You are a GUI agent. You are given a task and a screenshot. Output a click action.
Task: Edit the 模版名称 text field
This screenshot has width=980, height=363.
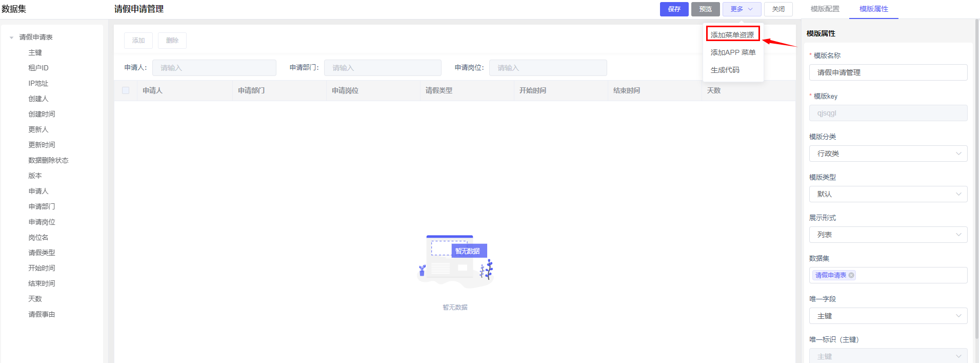[x=888, y=72]
